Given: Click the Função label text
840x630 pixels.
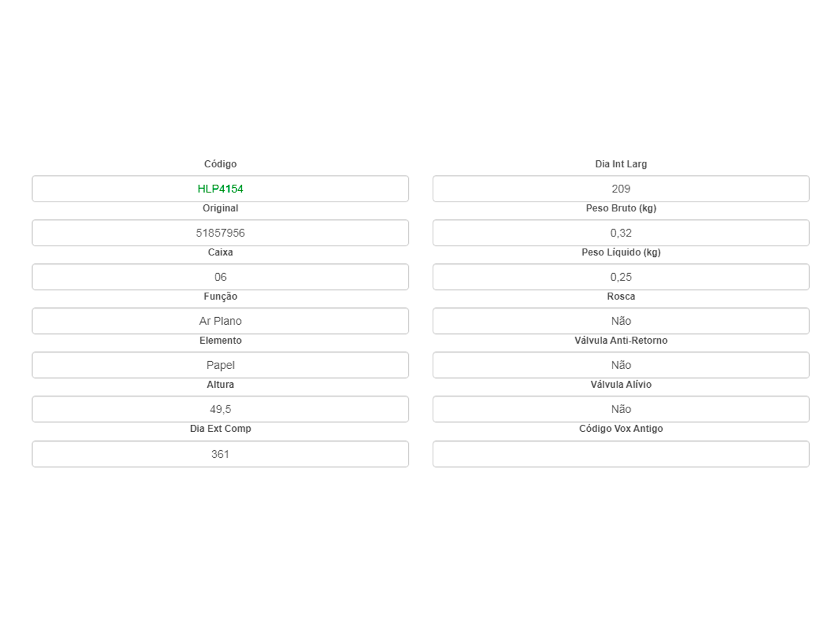Looking at the screenshot, I should point(220,296).
